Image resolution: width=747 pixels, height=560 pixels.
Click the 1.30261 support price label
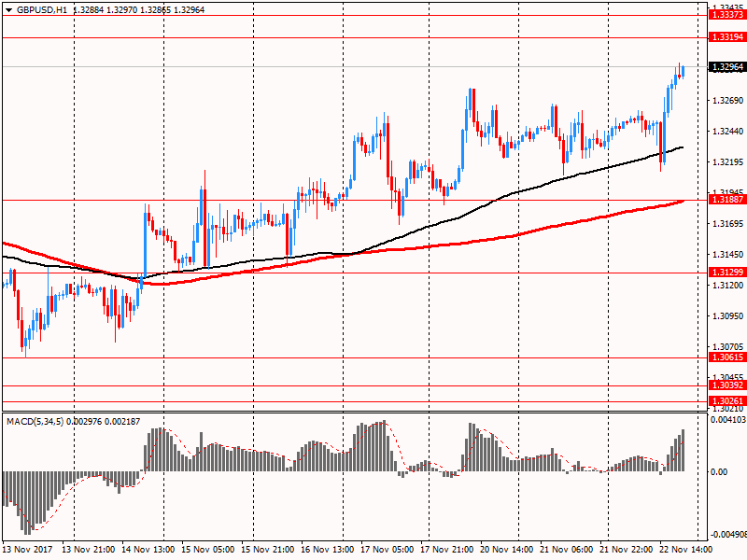[727, 401]
